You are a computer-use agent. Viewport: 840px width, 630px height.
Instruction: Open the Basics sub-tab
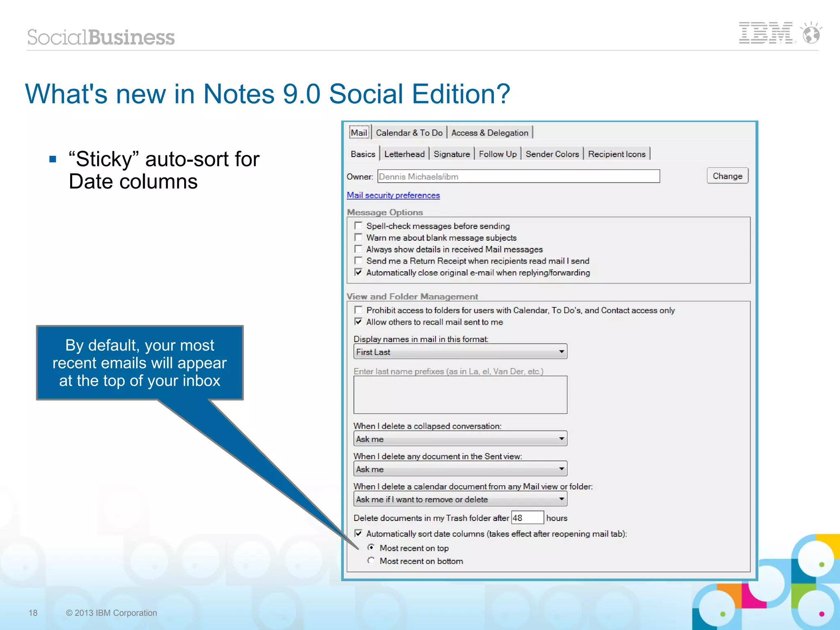pos(363,154)
